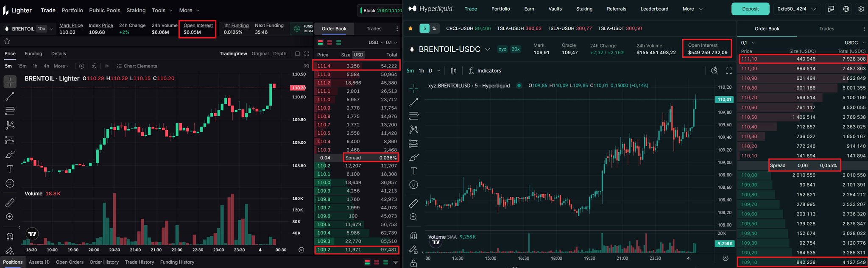This screenshot has height=268, width=868.
Task: Open USD denomination dropdown in Lighter order book
Action: (x=376, y=42)
